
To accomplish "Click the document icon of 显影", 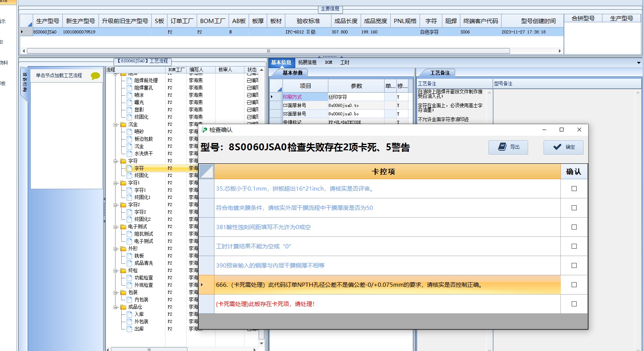I will click(x=129, y=110).
